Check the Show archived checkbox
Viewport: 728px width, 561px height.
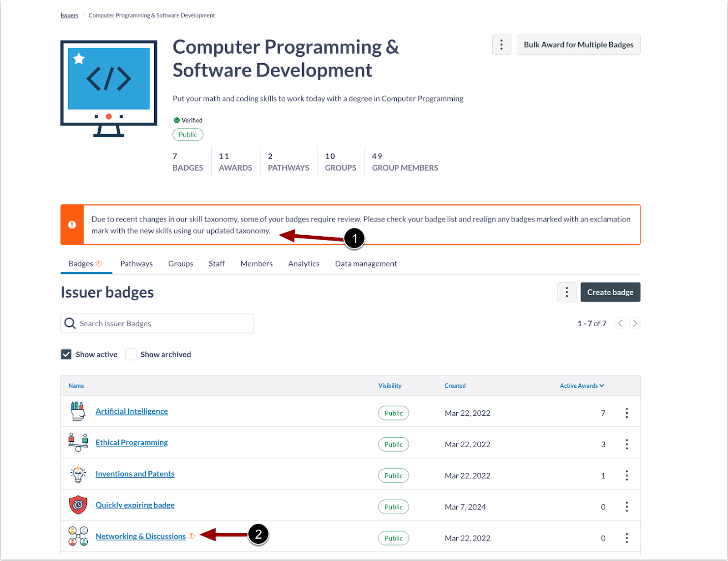pyautogui.click(x=131, y=354)
